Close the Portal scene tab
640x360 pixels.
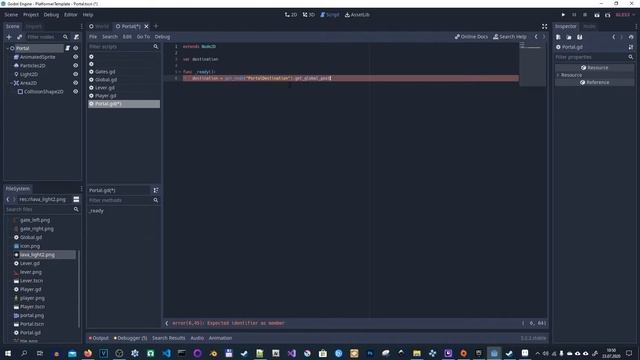(x=147, y=26)
